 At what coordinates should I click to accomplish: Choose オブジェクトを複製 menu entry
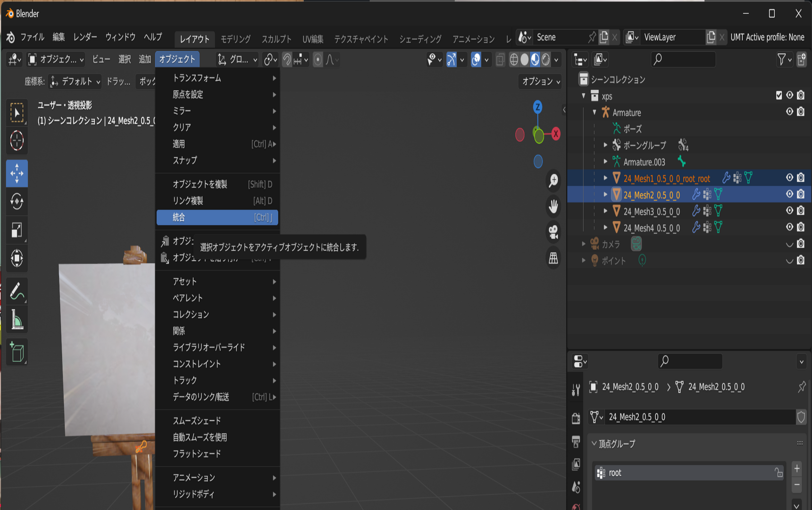[x=218, y=184]
